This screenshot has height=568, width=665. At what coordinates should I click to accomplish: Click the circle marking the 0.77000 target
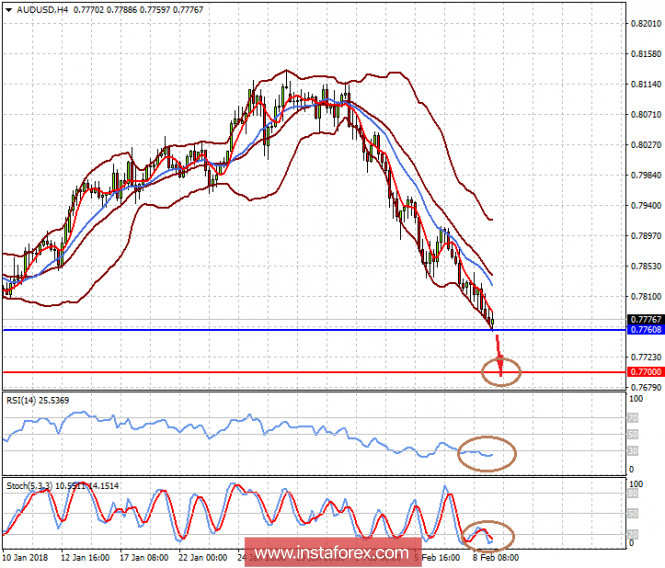tap(500, 372)
